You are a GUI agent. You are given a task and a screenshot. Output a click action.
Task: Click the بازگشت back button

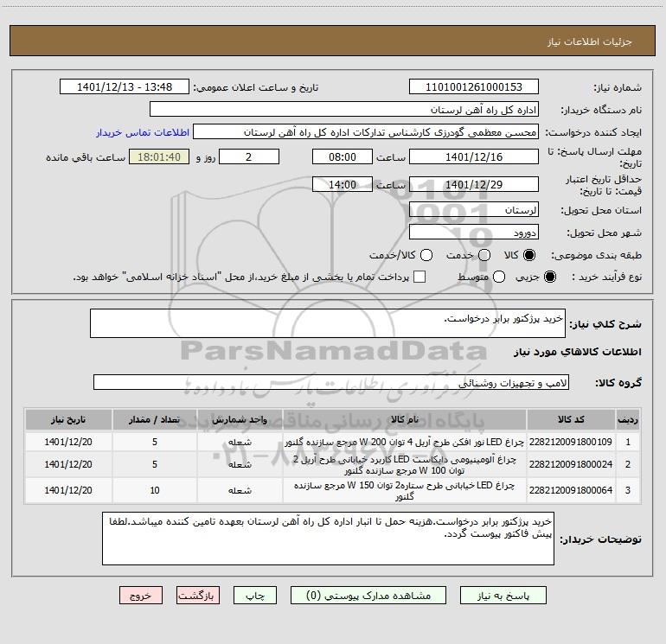(198, 596)
